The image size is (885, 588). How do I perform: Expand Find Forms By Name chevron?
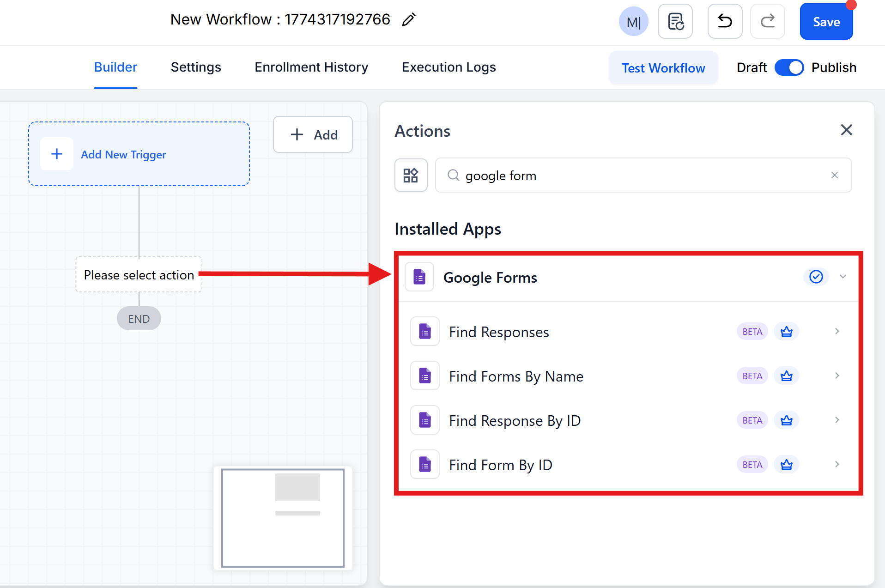[837, 376]
